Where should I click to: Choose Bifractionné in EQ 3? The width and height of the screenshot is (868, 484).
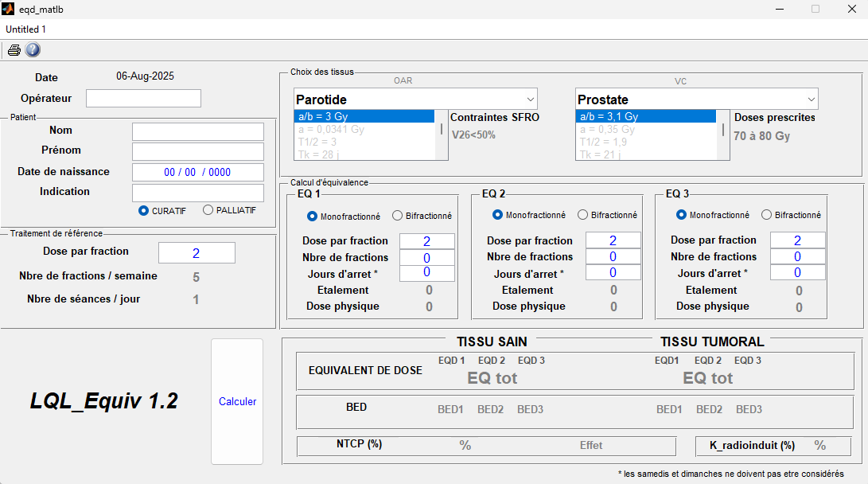click(x=766, y=214)
